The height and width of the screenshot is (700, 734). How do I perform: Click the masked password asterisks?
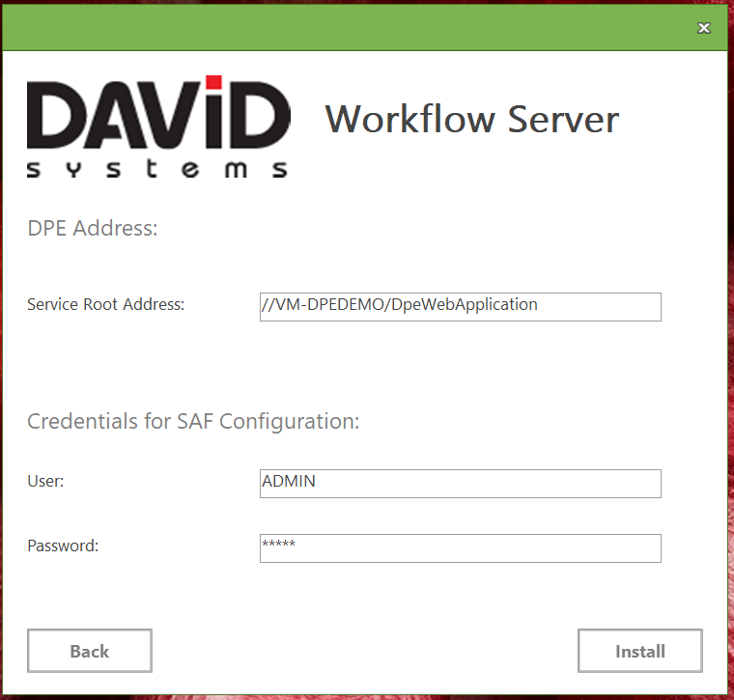coord(278,545)
